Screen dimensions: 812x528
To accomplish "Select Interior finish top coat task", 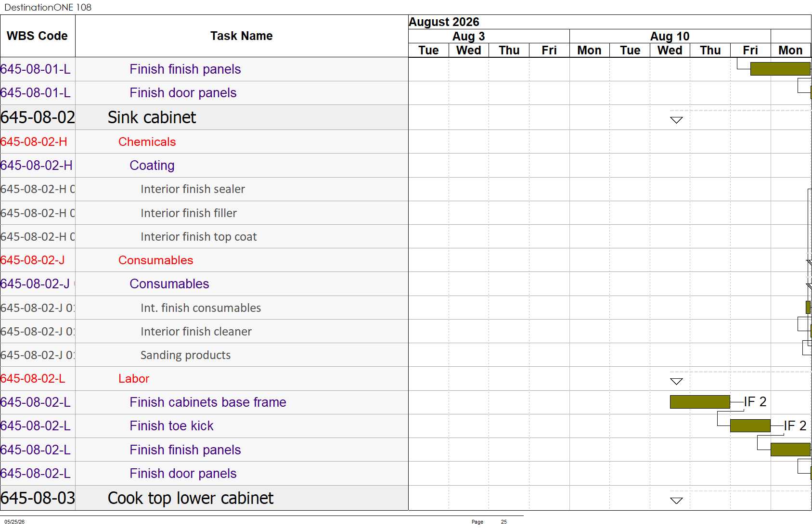I will (199, 236).
